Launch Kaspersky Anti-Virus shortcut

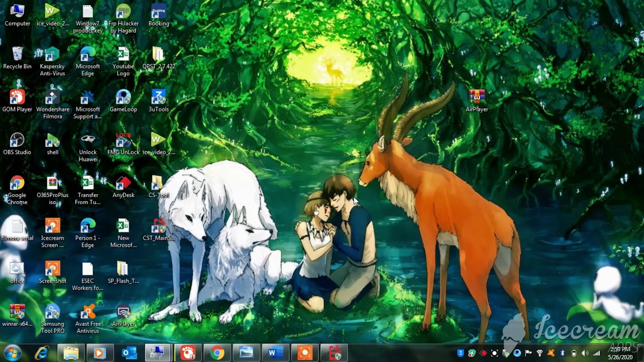tap(52, 61)
